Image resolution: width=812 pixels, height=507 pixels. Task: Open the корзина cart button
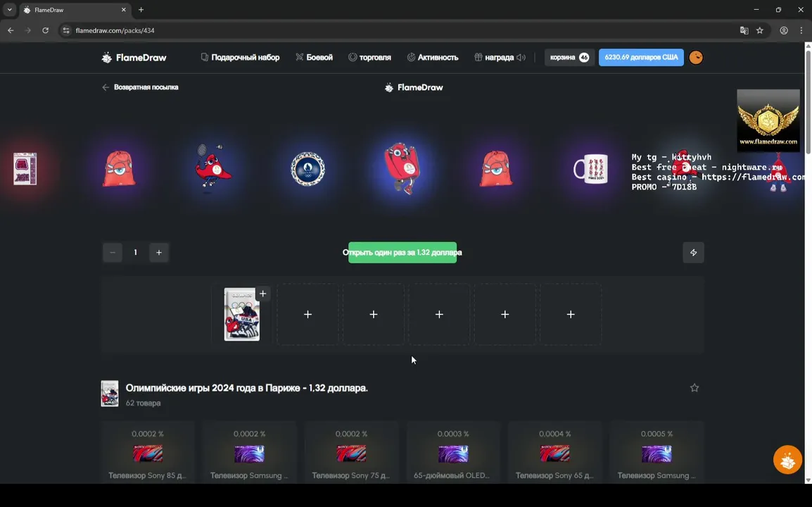point(569,58)
